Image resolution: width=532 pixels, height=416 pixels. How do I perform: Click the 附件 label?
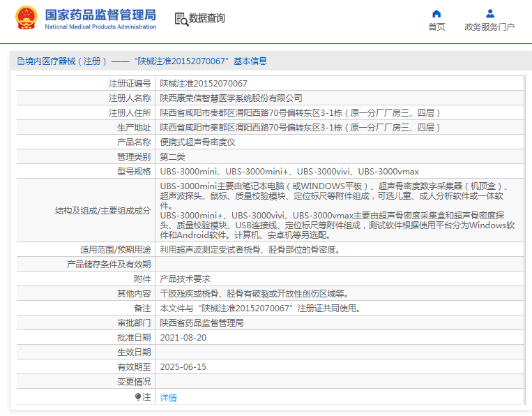(142, 278)
